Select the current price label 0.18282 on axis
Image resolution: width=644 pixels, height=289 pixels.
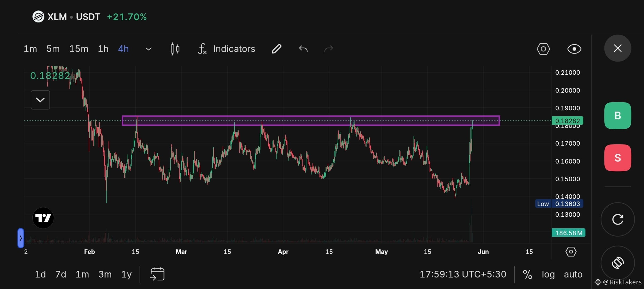click(x=567, y=121)
